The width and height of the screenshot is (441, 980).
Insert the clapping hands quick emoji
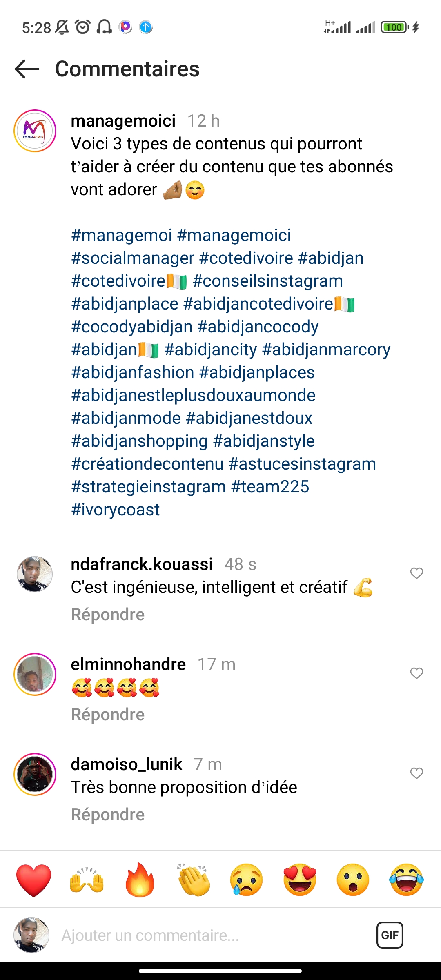(194, 880)
